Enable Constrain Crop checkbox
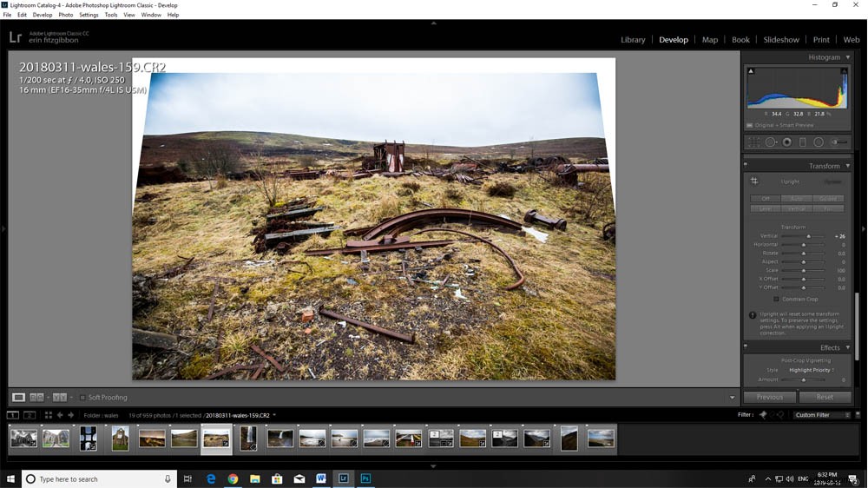 [776, 299]
